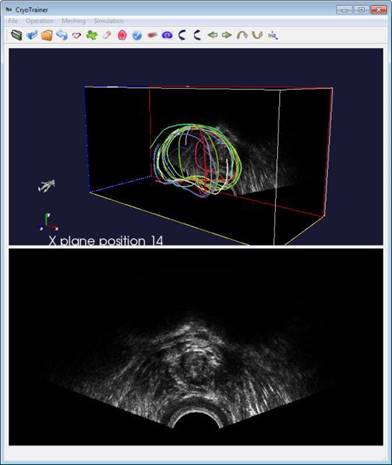Click the red filled contour icon
The height and width of the screenshot is (465, 392).
tap(122, 35)
